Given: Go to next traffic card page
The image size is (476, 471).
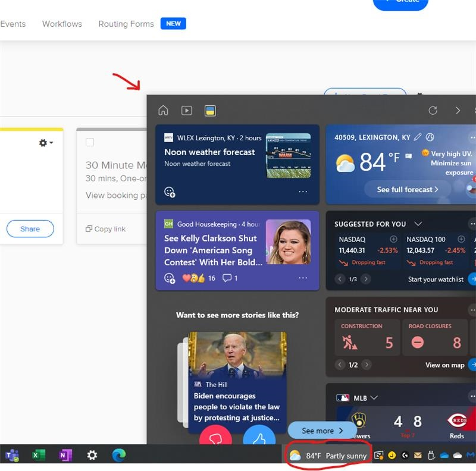Looking at the screenshot, I should [367, 365].
